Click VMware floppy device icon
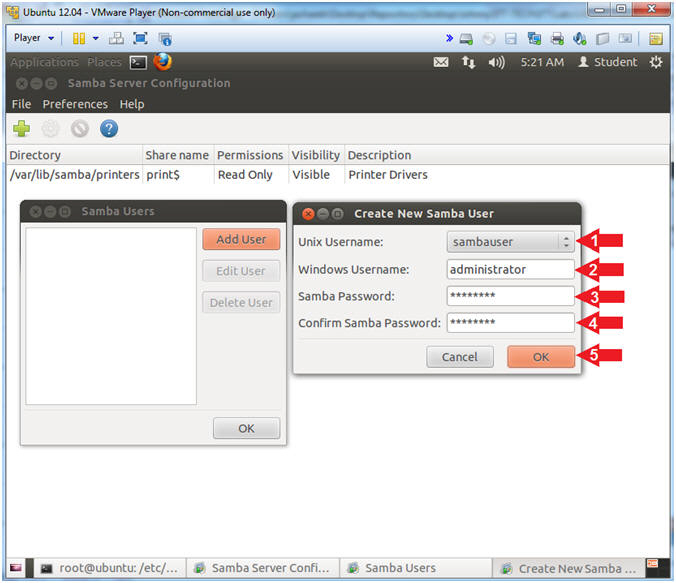Image resolution: width=676 pixels, height=583 pixels. click(511, 39)
